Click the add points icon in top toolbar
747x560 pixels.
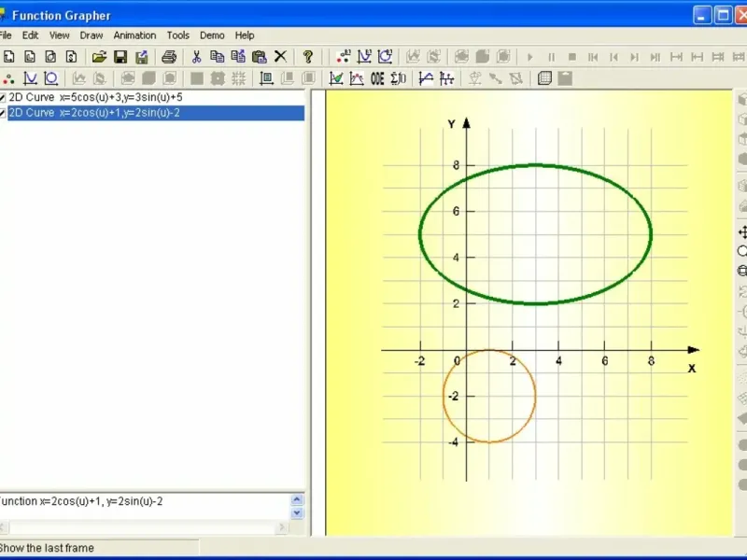344,57
